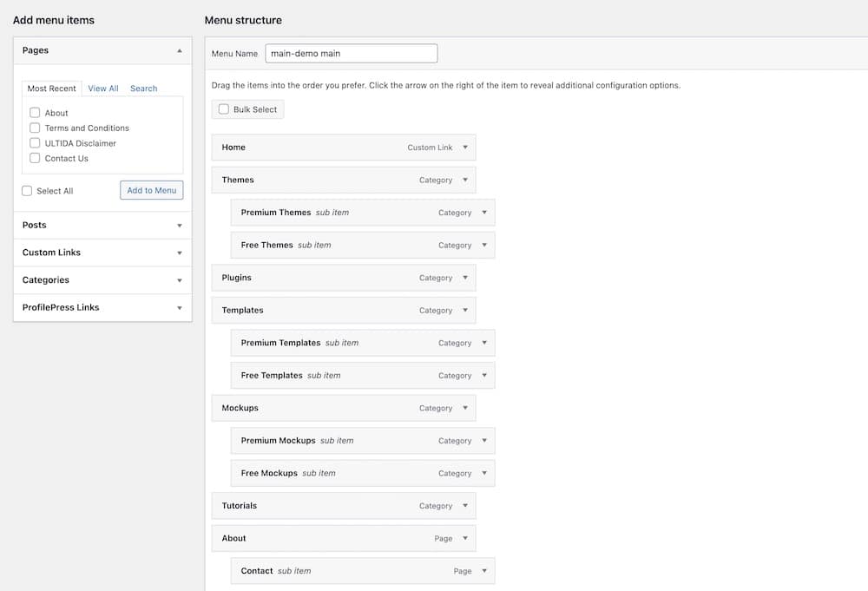Expand Free Themes sub item options
The width and height of the screenshot is (868, 591).
click(x=484, y=245)
